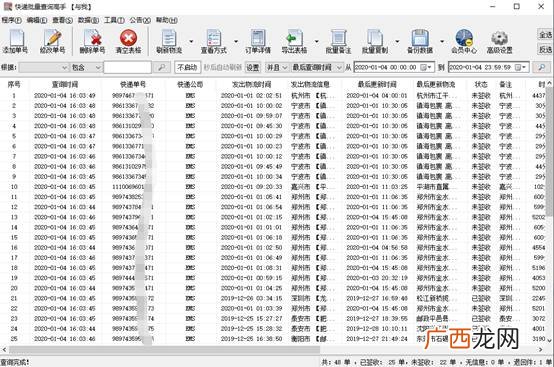This screenshot has height=367, width=554.
Task: Sort by the 快递公司 column header
Action: 190,84
